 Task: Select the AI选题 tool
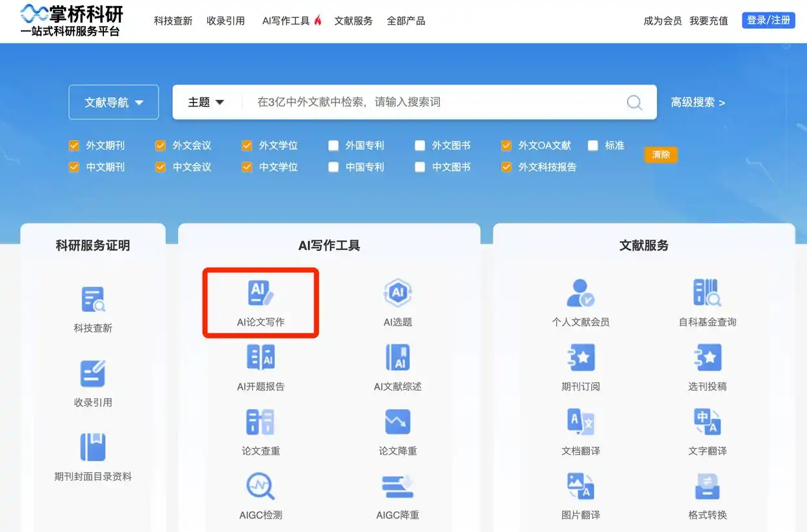tap(397, 302)
